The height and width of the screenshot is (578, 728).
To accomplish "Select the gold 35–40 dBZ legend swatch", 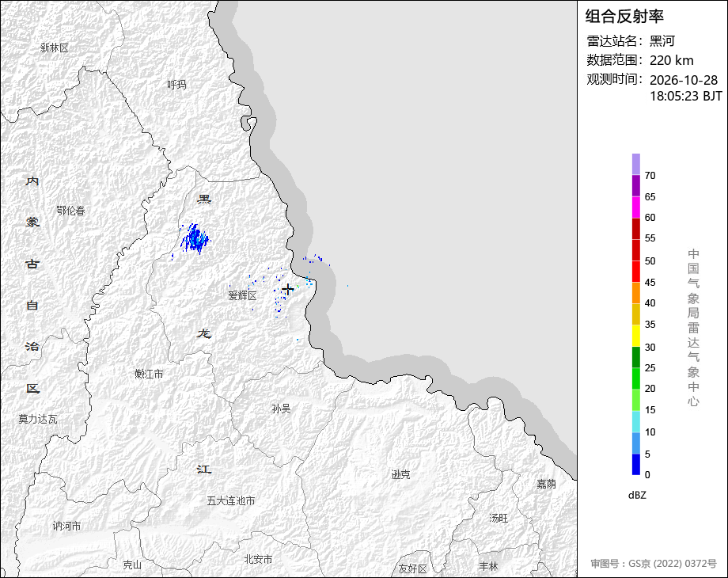I will 636,314.
